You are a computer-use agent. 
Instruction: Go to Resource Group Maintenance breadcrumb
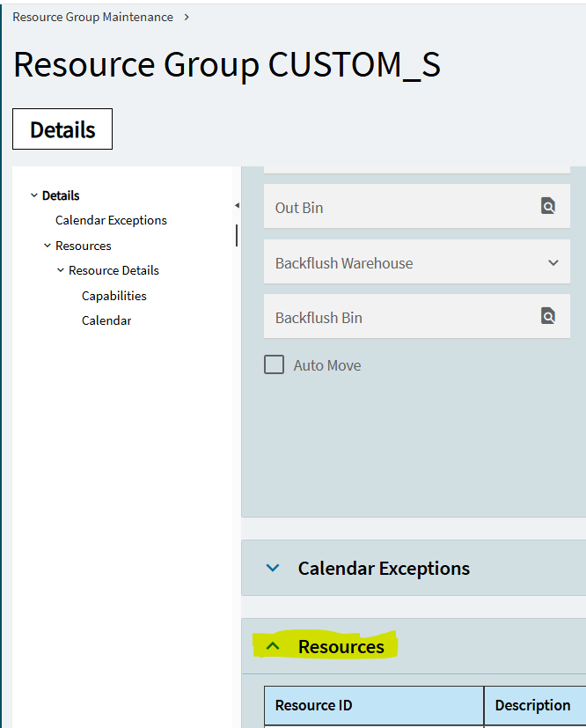click(92, 17)
